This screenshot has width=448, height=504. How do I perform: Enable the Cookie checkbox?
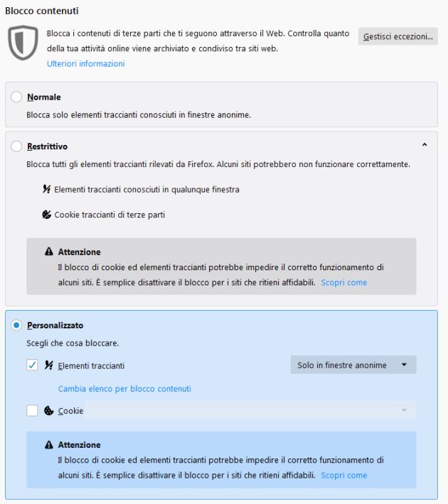tap(32, 411)
